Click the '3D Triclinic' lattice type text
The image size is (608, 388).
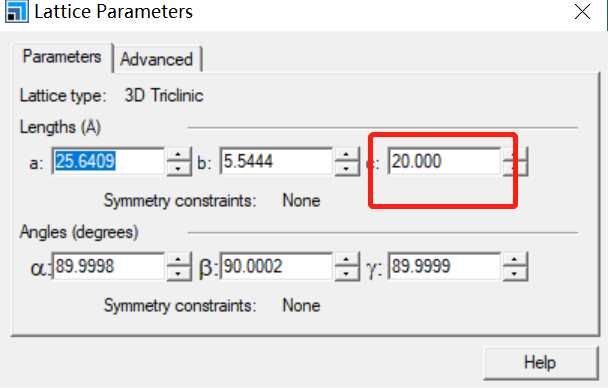pos(164,96)
